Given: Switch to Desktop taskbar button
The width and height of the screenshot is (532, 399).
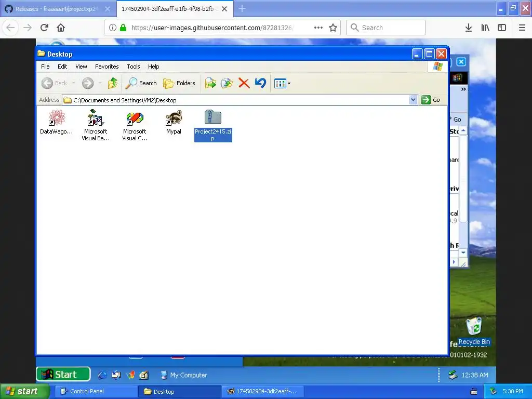Looking at the screenshot, I should (180, 391).
